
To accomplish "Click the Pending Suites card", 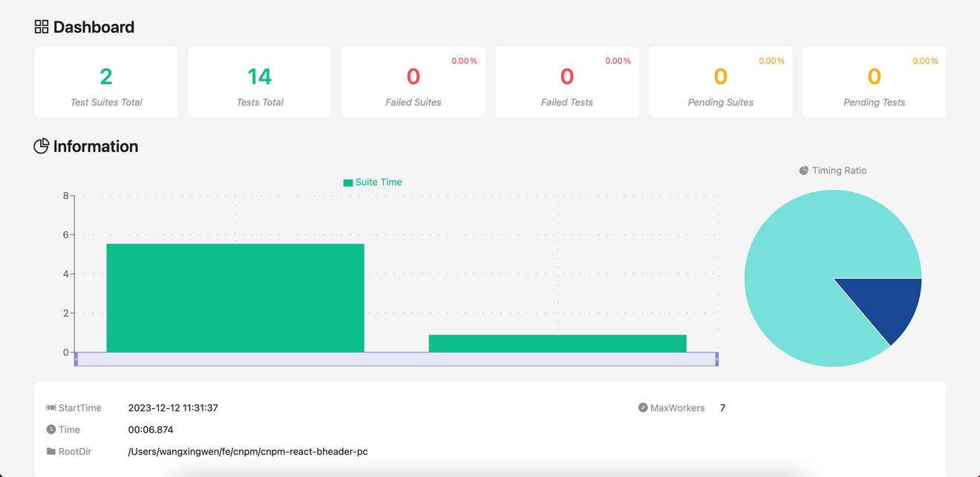I will 721,82.
